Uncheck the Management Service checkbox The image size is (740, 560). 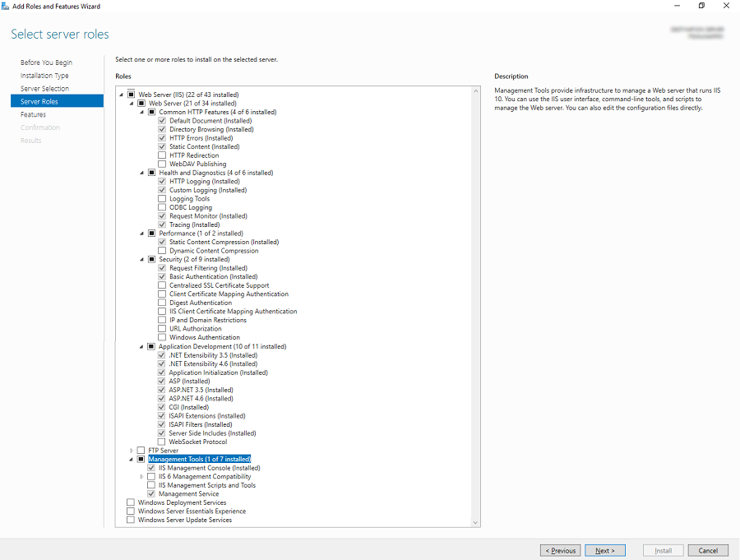coord(151,494)
